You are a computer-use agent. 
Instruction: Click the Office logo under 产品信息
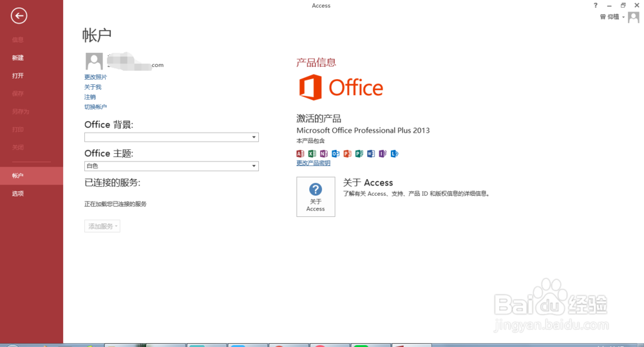coord(341,87)
